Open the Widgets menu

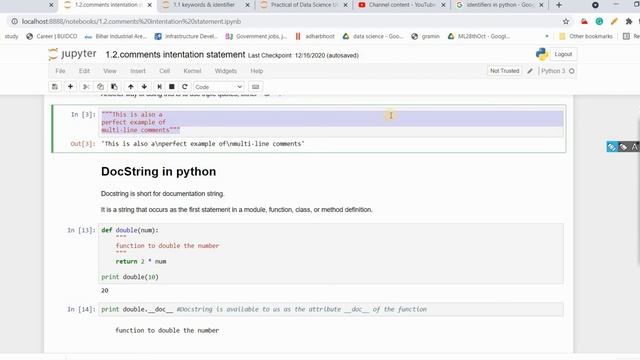[x=226, y=71]
